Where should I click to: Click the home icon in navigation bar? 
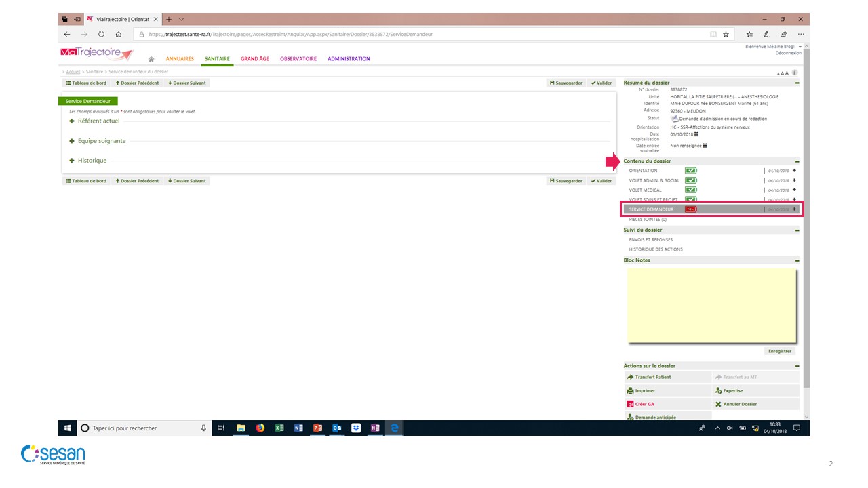pyautogui.click(x=151, y=60)
